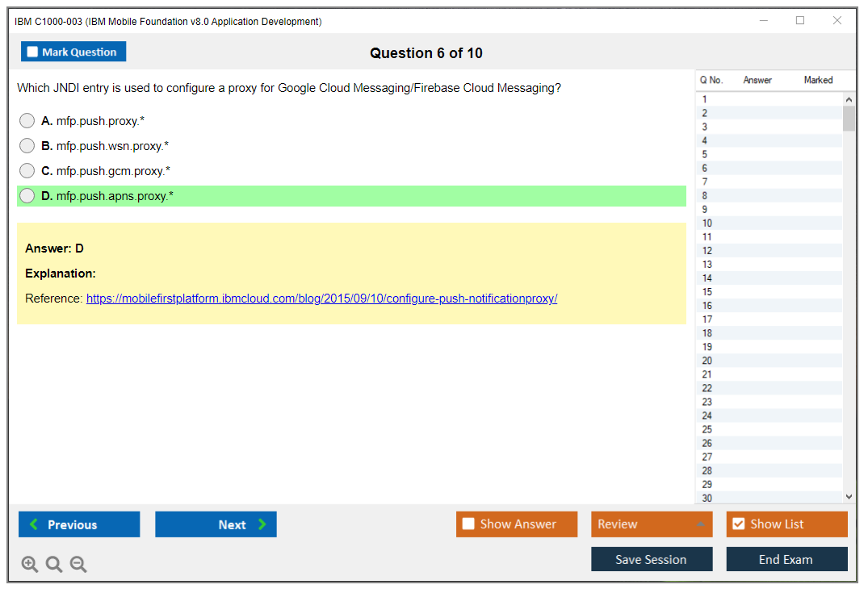
Task: Select answer B mfp.push.wsn.proxy.*
Action: point(27,146)
